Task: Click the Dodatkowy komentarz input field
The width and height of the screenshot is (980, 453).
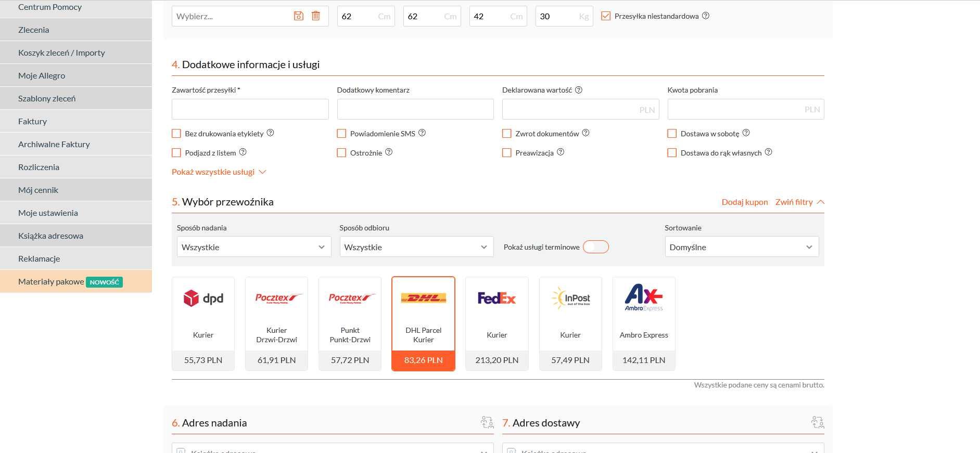Action: pyautogui.click(x=415, y=109)
